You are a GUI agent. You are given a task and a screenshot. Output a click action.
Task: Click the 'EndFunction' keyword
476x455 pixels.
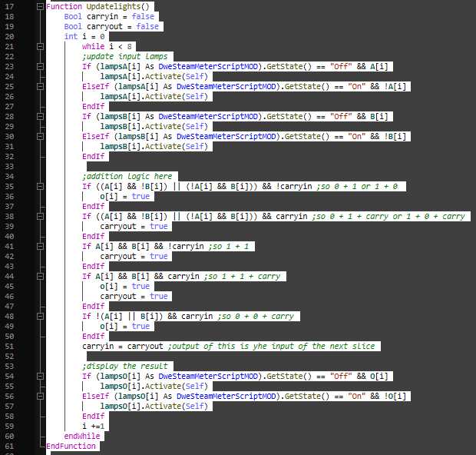71,447
